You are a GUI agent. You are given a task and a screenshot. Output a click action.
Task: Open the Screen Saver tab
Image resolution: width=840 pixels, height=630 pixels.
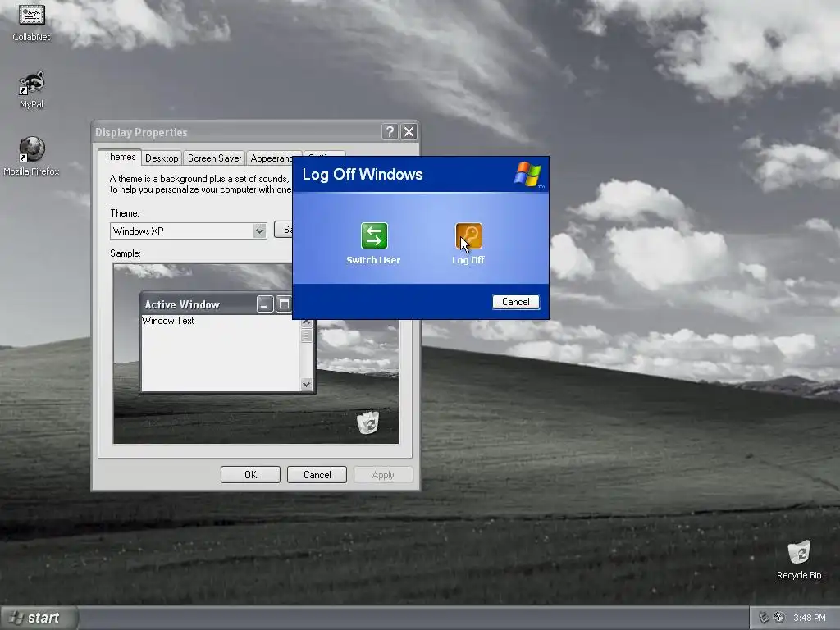214,158
